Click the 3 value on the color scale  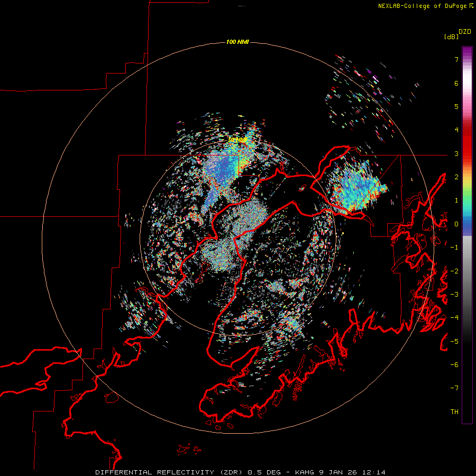click(456, 153)
